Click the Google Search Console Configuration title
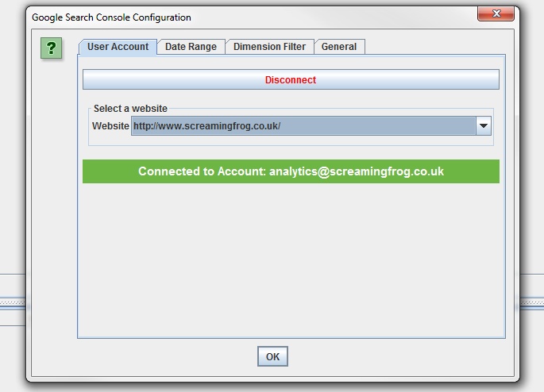 [111, 17]
